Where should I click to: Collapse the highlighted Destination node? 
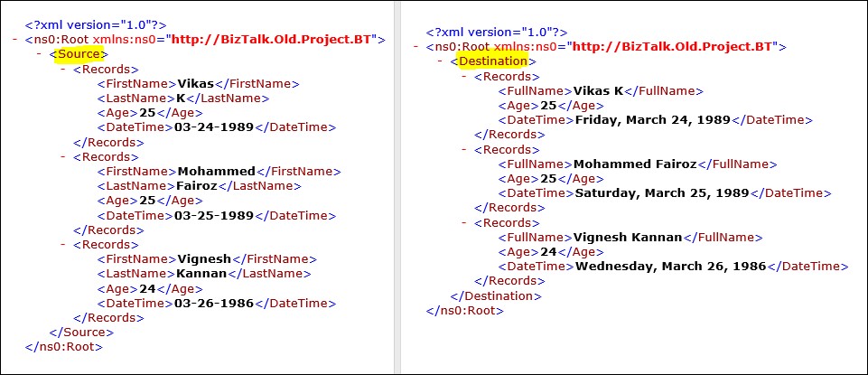[440, 61]
